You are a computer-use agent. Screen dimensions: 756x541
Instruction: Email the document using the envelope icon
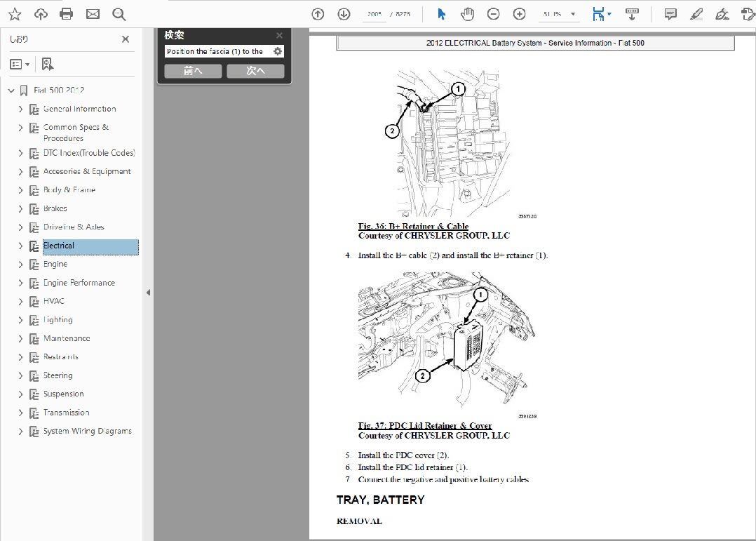[x=93, y=13]
